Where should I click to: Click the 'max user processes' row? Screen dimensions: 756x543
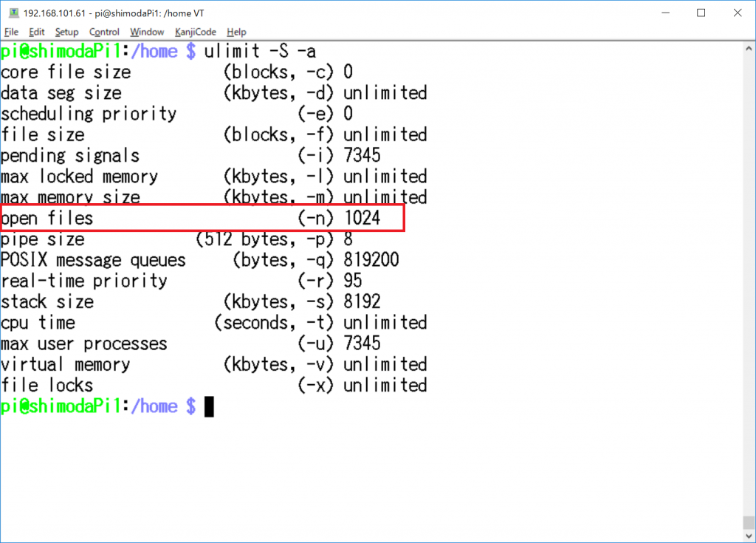tap(190, 344)
